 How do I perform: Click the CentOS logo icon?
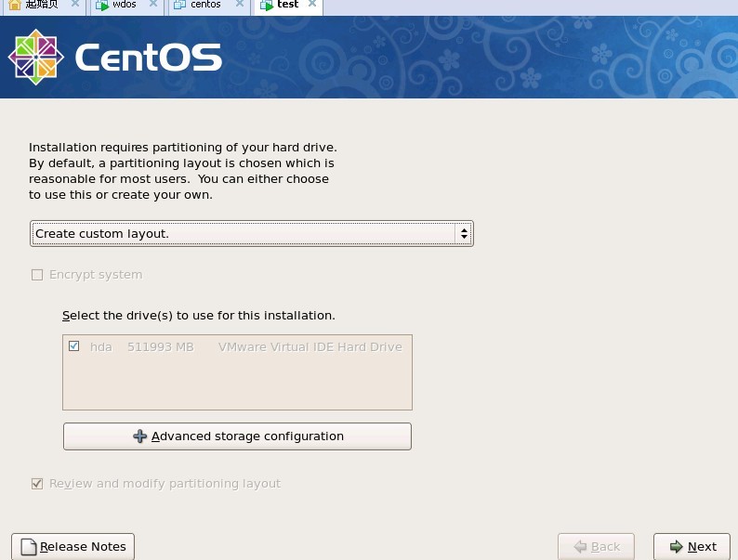(x=35, y=58)
